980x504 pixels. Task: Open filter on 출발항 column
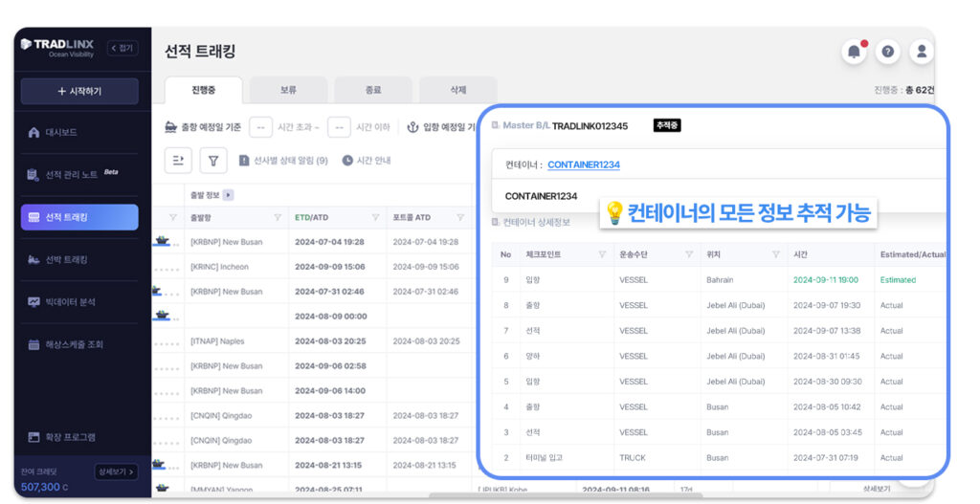tap(278, 217)
